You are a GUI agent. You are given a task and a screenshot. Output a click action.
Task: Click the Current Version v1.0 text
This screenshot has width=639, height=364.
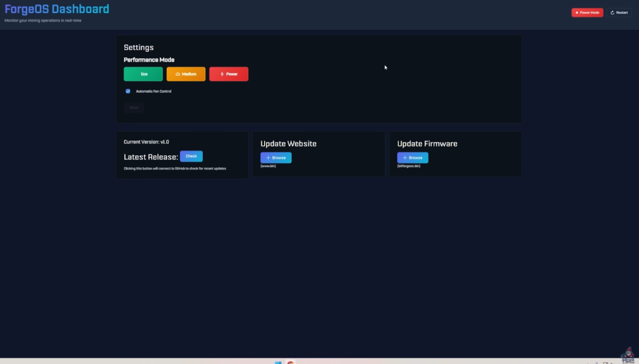coord(146,142)
